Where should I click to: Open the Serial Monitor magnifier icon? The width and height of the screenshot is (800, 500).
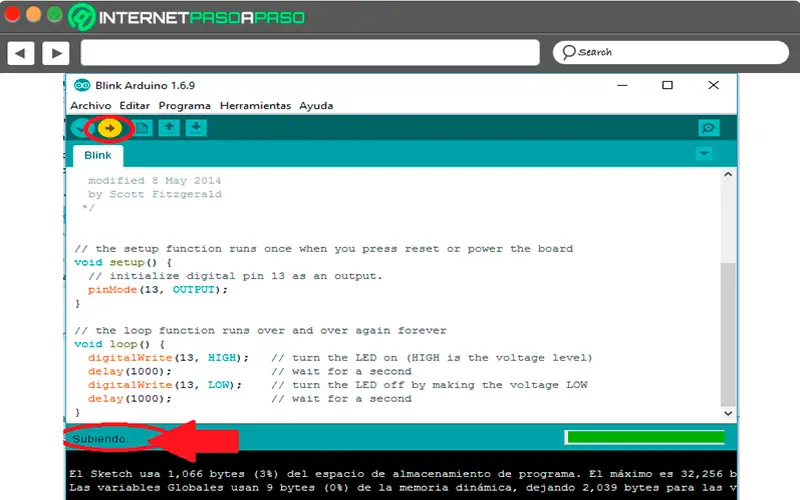pos(708,128)
